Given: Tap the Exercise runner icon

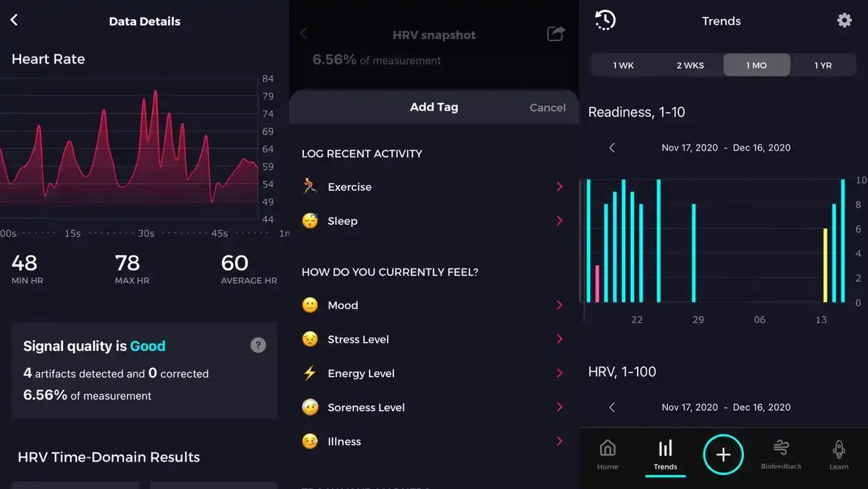Looking at the screenshot, I should (309, 186).
